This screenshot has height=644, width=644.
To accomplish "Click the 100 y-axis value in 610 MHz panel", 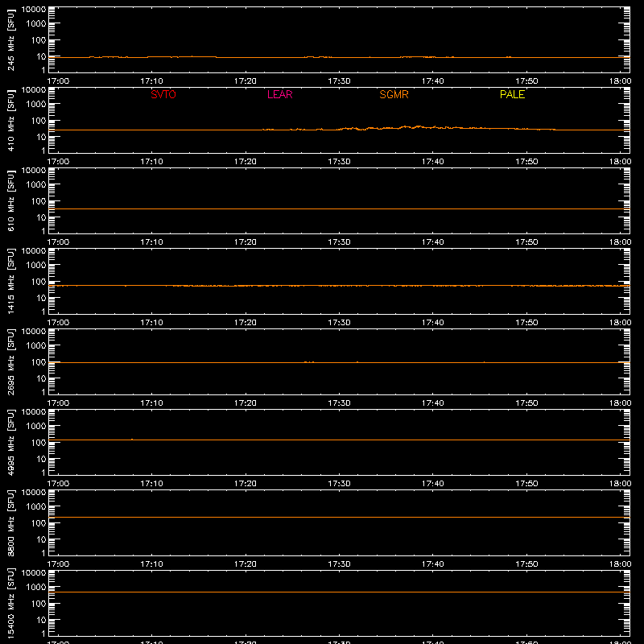I will pos(39,201).
